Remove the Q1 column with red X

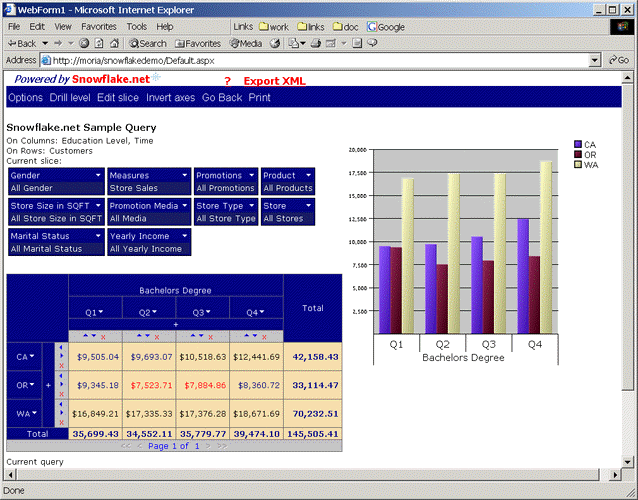coord(103,337)
